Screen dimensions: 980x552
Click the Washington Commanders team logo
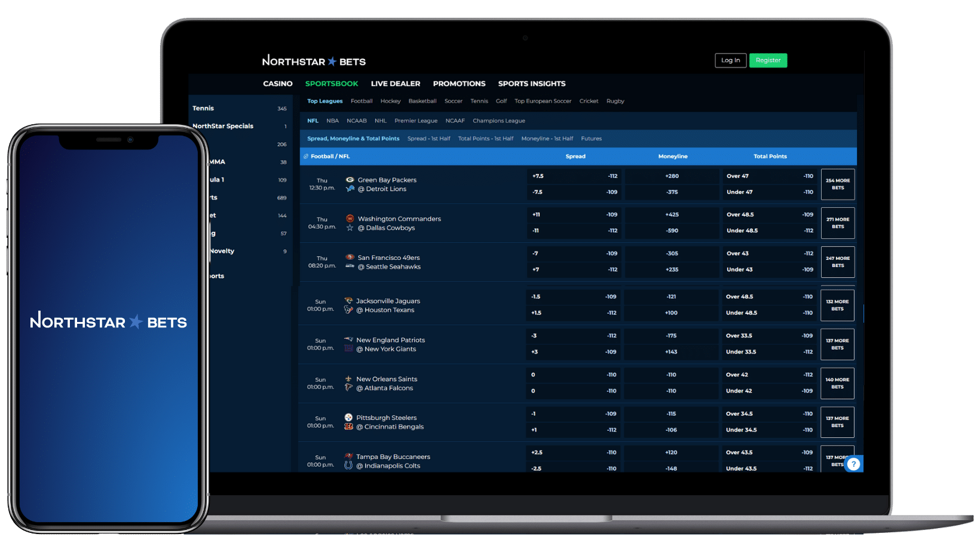pyautogui.click(x=350, y=219)
